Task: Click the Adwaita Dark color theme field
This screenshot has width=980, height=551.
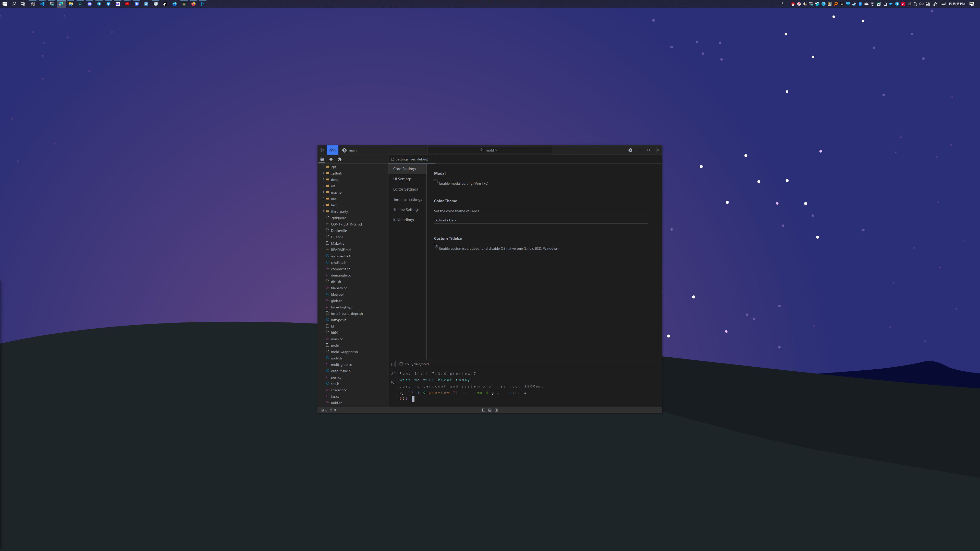Action: click(x=540, y=220)
